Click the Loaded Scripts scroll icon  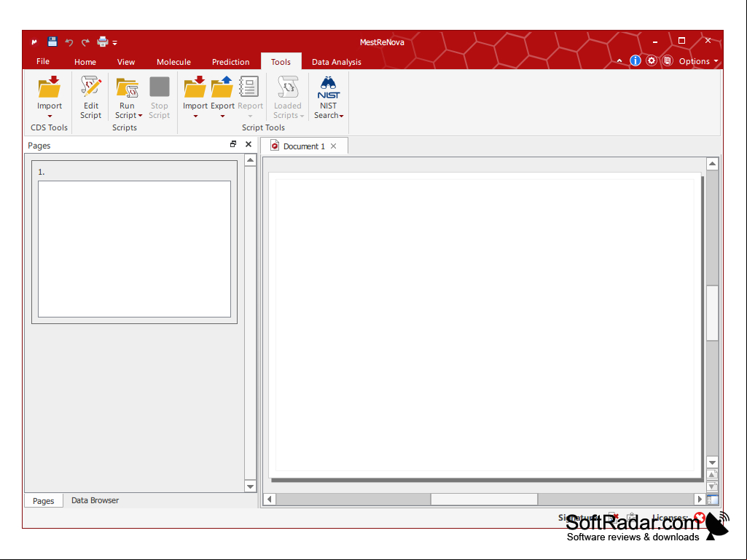click(x=288, y=87)
